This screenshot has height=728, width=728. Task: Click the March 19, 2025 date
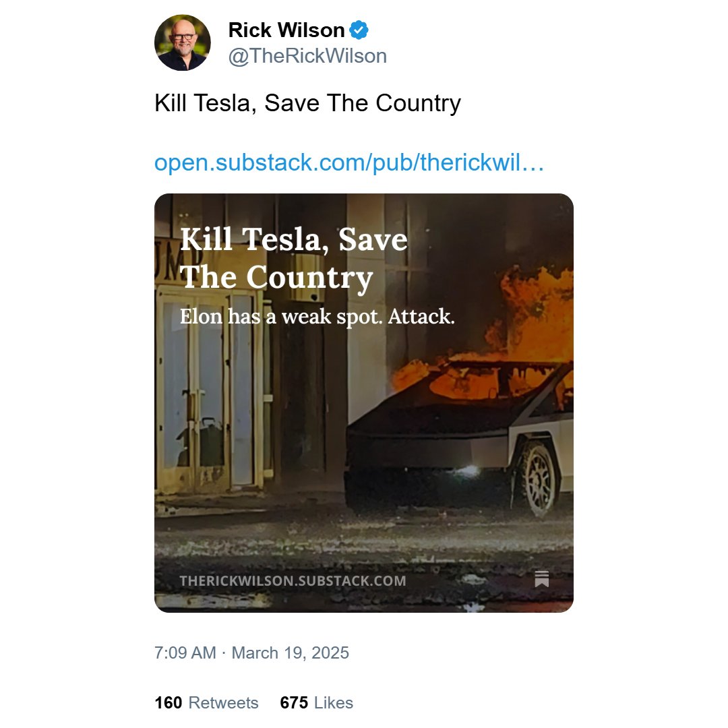290,653
